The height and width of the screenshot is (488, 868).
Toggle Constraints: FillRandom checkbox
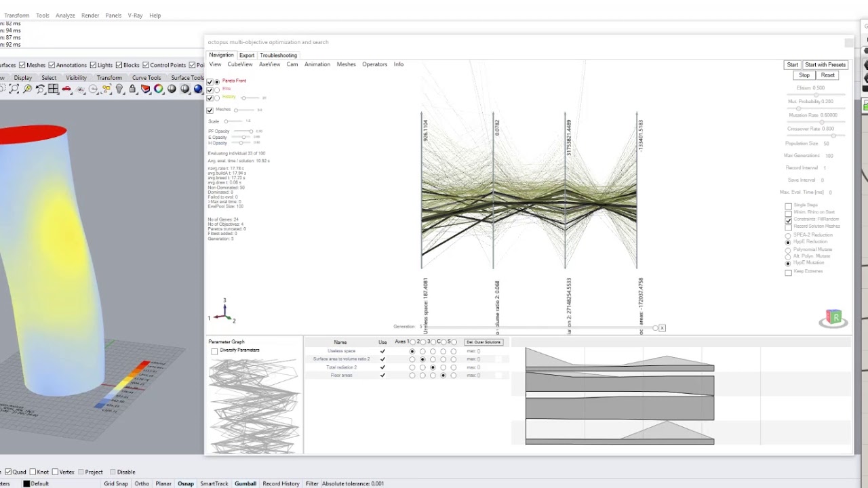click(x=788, y=220)
